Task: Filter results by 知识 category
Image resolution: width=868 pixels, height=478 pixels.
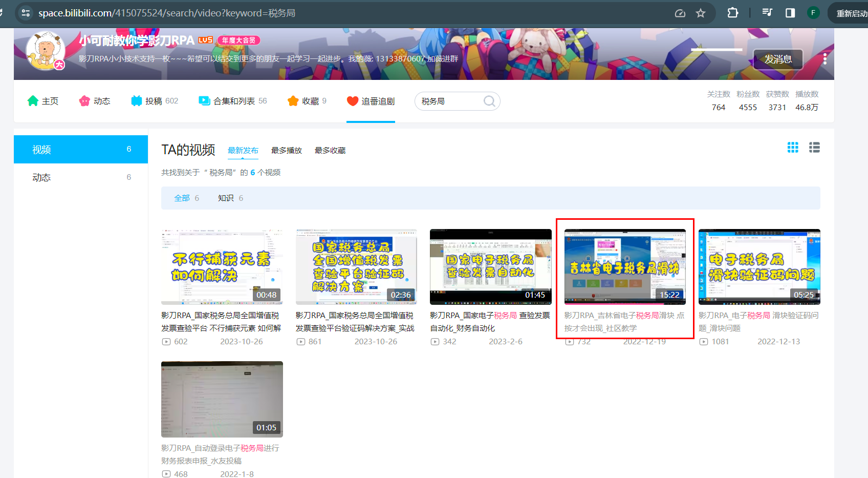Action: pyautogui.click(x=226, y=198)
